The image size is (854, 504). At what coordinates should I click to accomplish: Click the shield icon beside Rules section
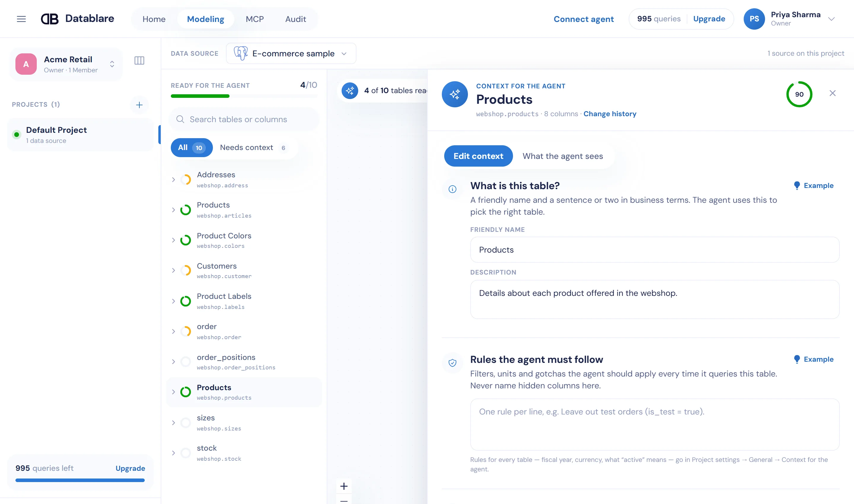tap(453, 363)
